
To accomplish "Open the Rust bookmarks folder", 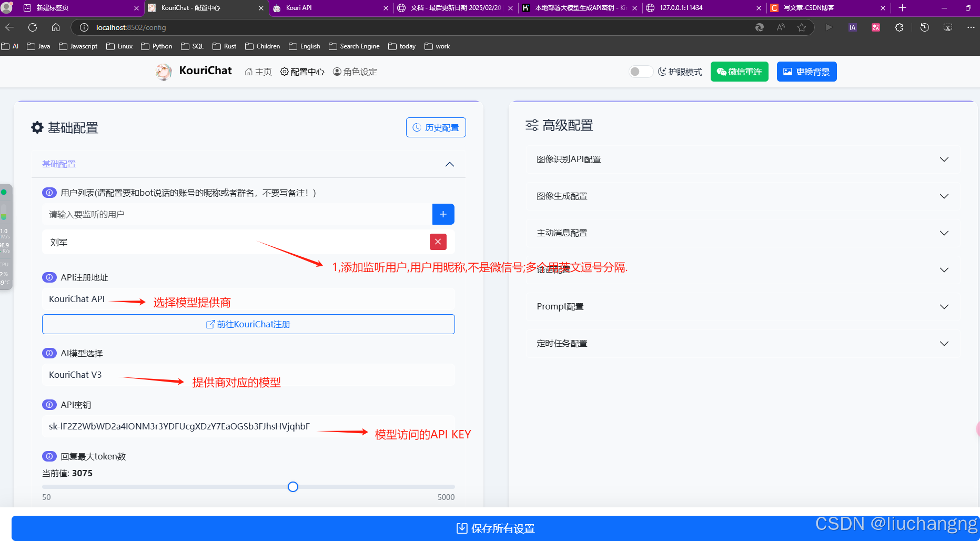I will pyautogui.click(x=225, y=46).
